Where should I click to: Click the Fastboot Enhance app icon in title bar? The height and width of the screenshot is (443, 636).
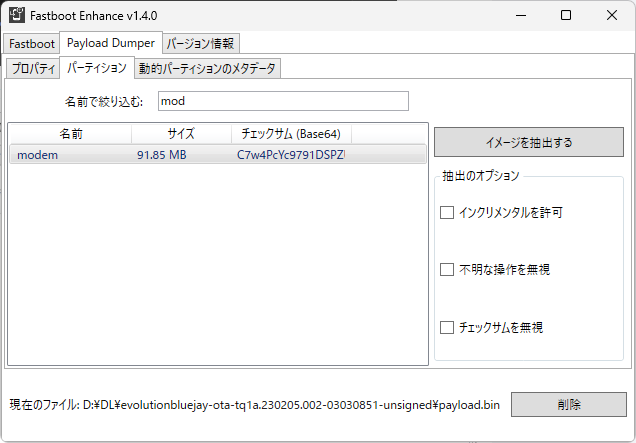tap(17, 15)
